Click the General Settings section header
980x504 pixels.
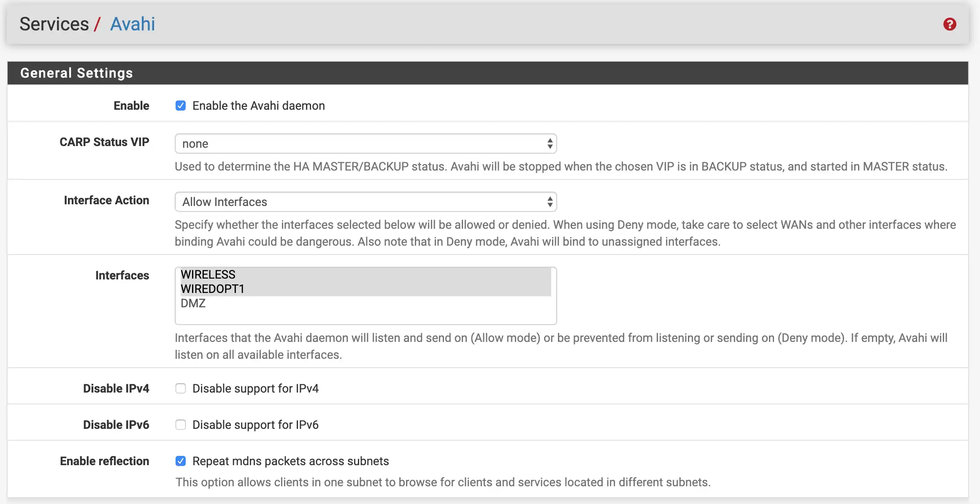488,73
